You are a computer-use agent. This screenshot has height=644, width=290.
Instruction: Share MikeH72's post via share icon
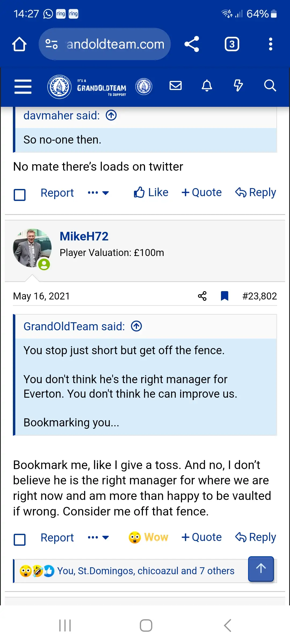pyautogui.click(x=202, y=296)
